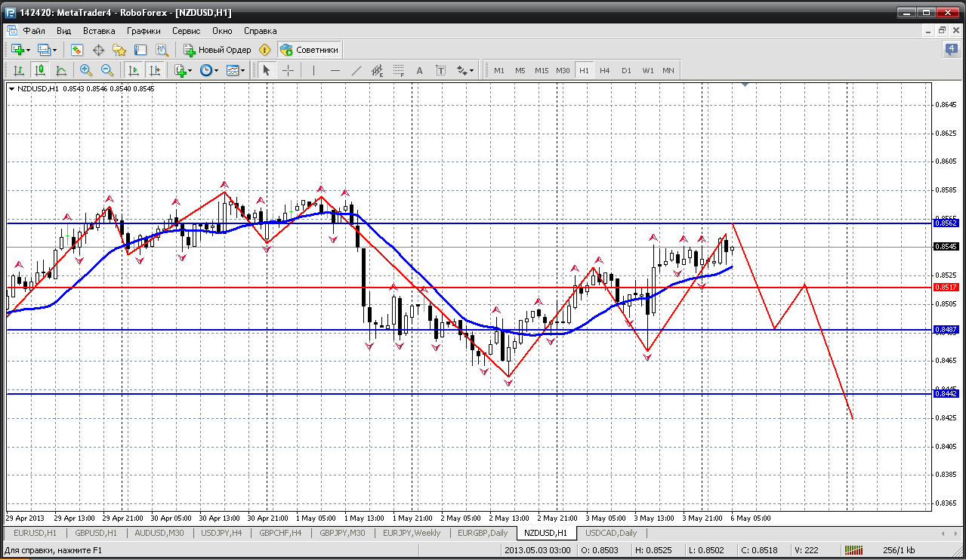This screenshot has height=560, width=966.
Task: Select the H1 timeframe button
Action: click(584, 70)
